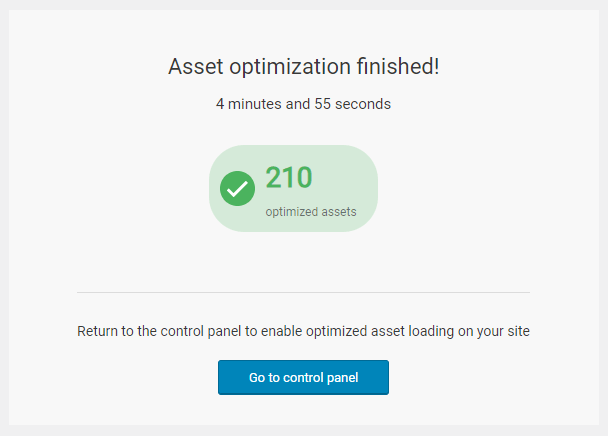Click the green 210 count number
The height and width of the screenshot is (436, 608).
(289, 178)
